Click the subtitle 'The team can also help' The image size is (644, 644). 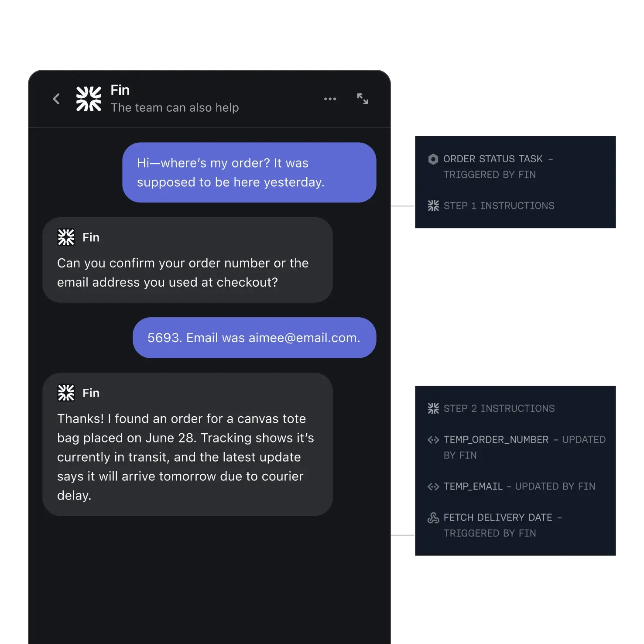click(175, 107)
